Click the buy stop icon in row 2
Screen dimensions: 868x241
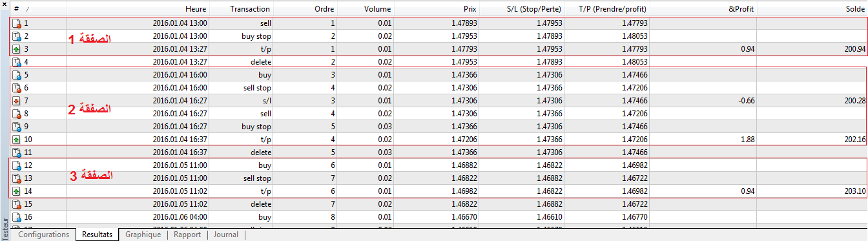click(17, 36)
